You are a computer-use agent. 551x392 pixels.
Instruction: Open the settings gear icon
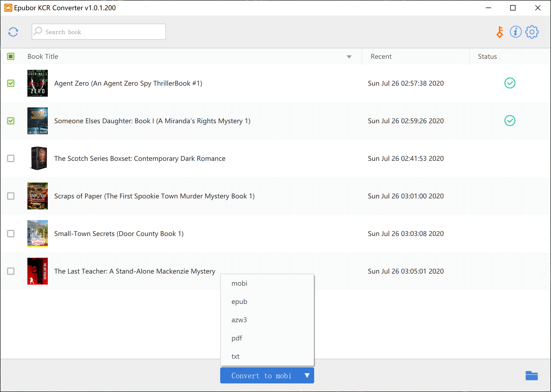coord(533,32)
